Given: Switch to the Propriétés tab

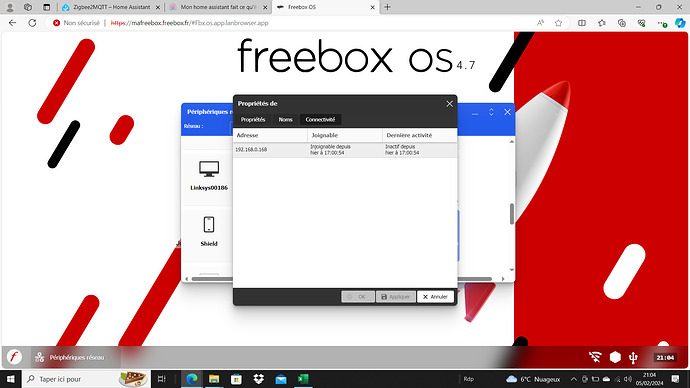Looking at the screenshot, I should point(253,119).
